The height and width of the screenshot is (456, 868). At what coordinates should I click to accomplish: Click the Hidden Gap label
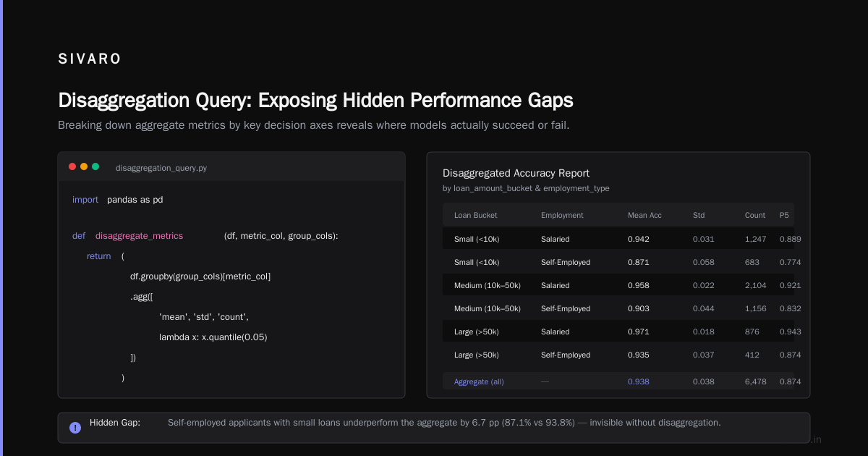115,422
